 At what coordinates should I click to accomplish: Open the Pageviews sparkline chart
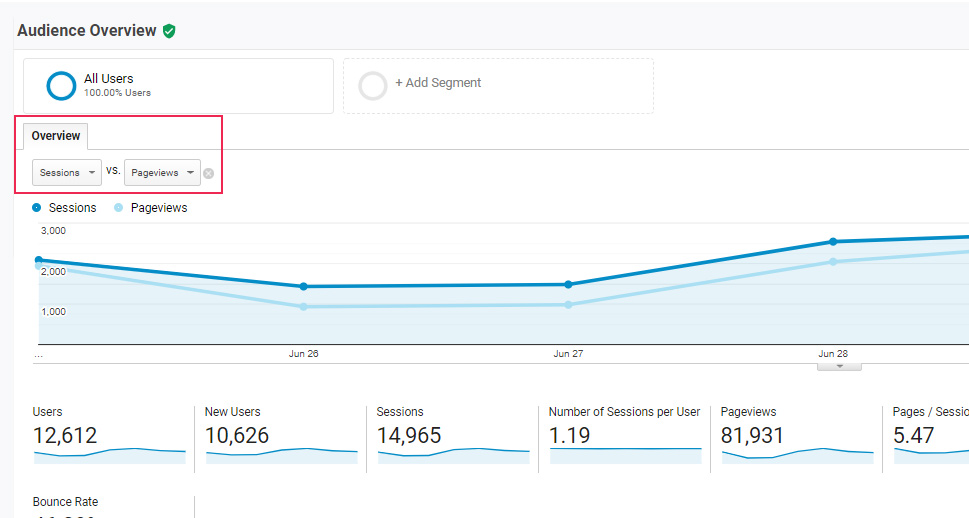click(798, 456)
